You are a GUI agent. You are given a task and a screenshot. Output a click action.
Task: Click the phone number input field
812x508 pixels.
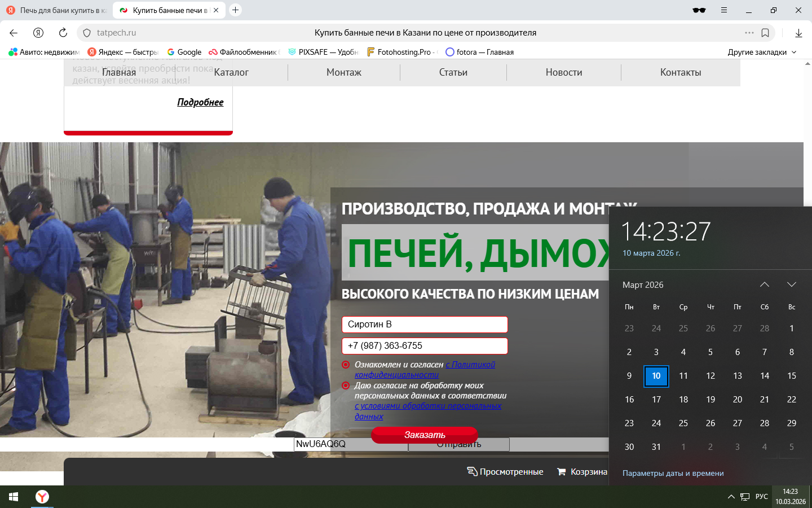click(x=425, y=346)
